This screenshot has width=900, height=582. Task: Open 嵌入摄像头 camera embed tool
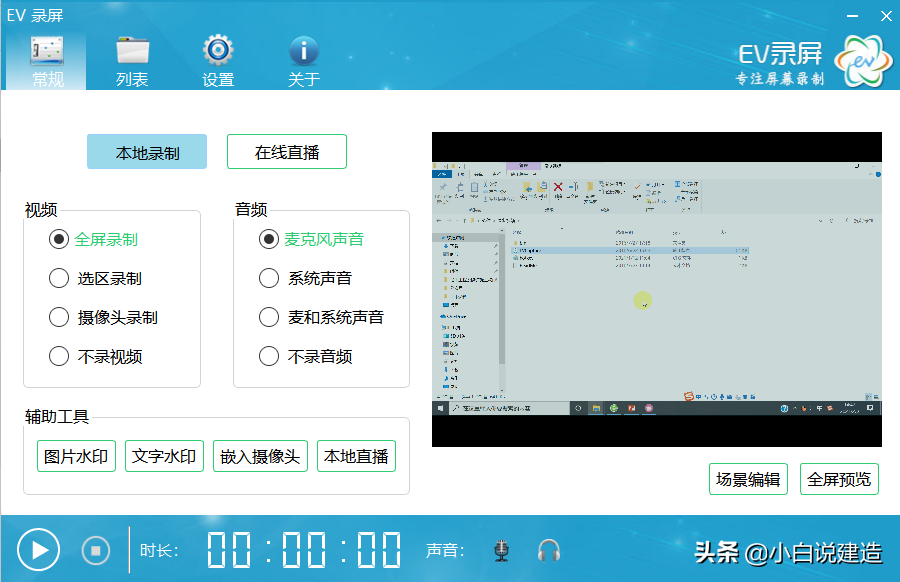tap(260, 456)
